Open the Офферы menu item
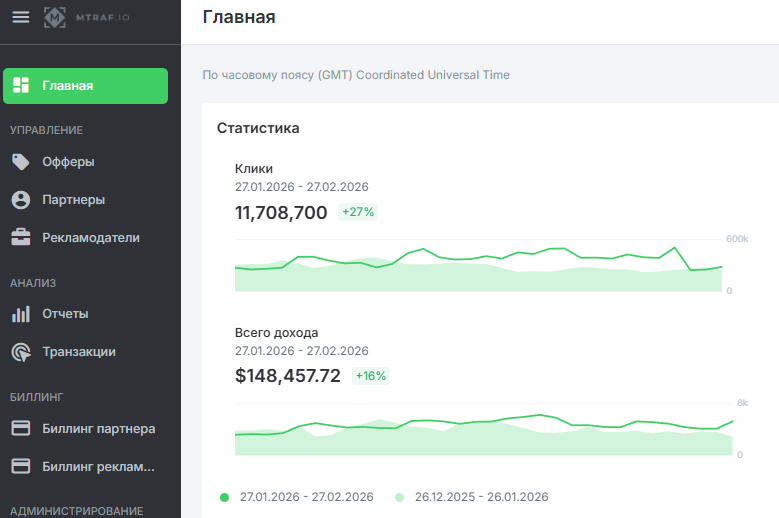The width and height of the screenshot is (779, 518). pos(68,162)
